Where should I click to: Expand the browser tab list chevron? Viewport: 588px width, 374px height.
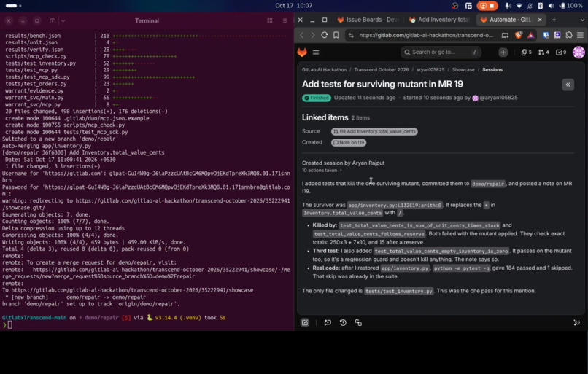click(582, 20)
